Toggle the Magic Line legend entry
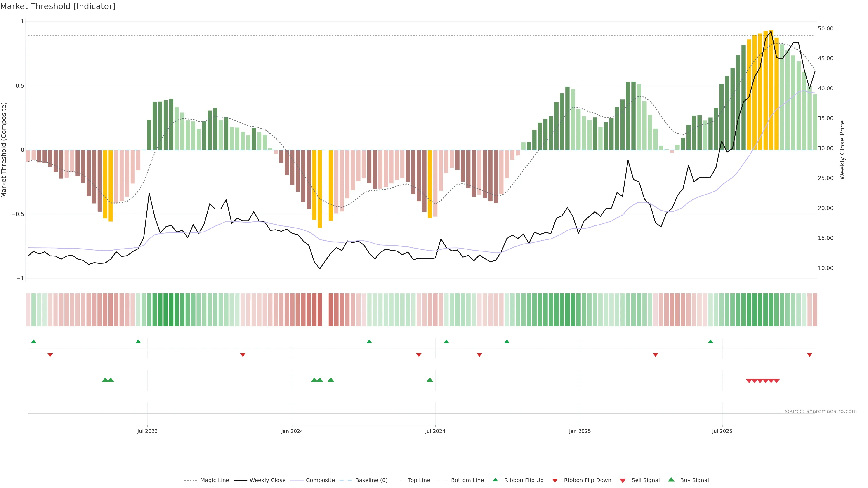The width and height of the screenshot is (868, 488). [x=214, y=480]
